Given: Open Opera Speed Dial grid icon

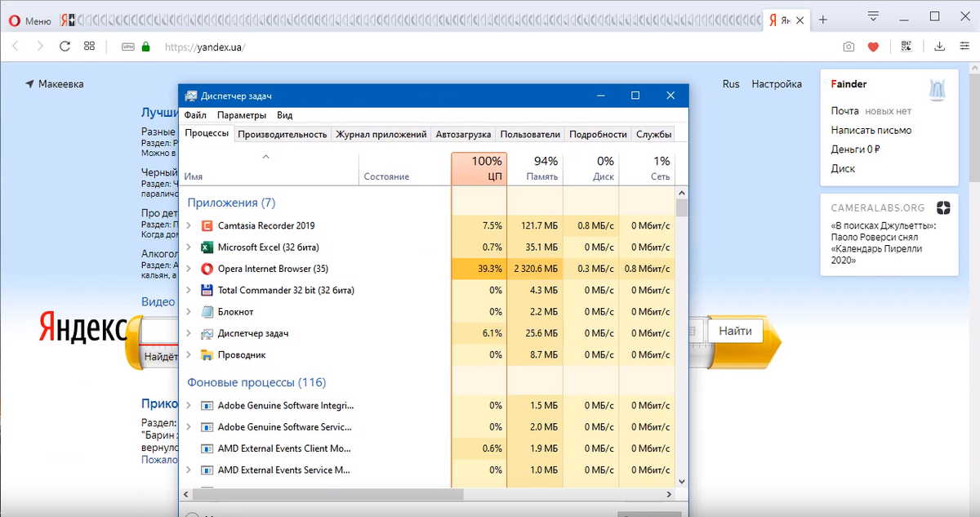Looking at the screenshot, I should coord(90,47).
